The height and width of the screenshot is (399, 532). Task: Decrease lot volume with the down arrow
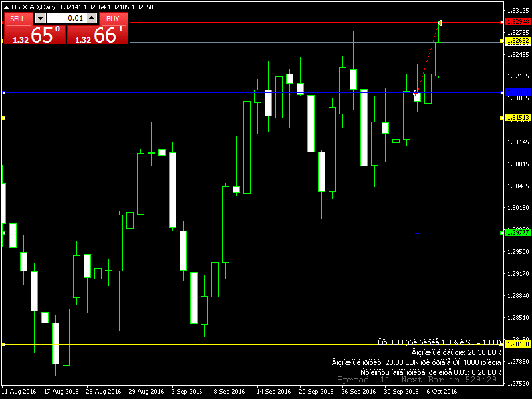(x=41, y=19)
